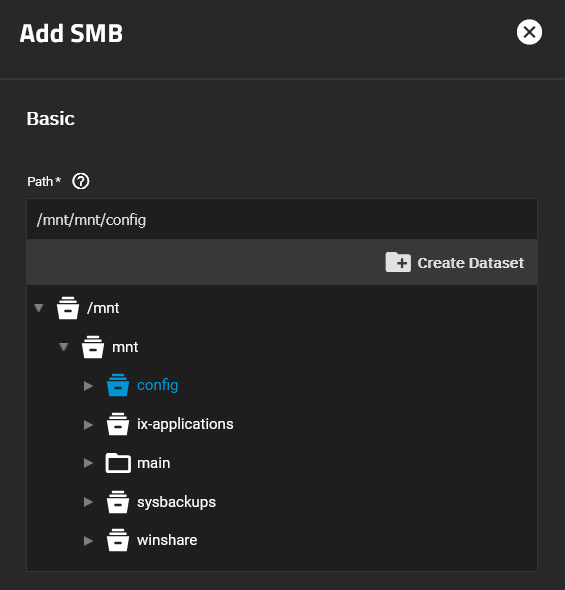Click the winshare dataset icon
The image size is (565, 590).
118,540
